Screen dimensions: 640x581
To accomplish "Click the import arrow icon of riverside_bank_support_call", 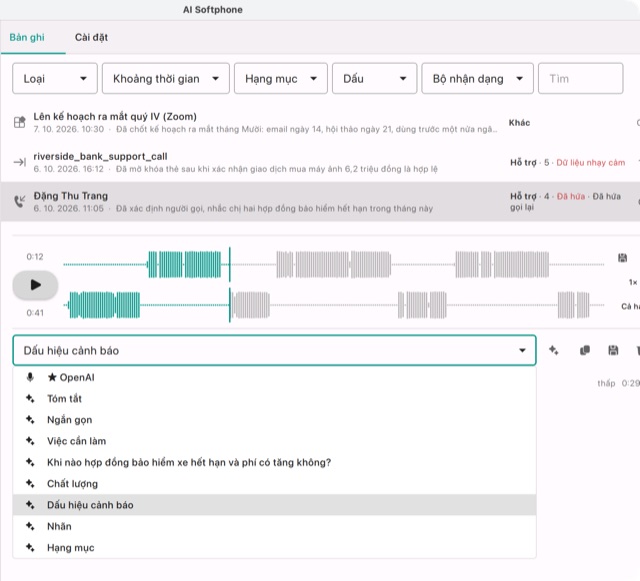I will tap(20, 162).
